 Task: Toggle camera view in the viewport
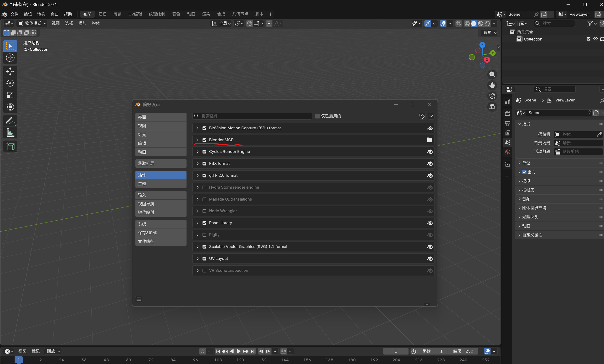[x=492, y=96]
